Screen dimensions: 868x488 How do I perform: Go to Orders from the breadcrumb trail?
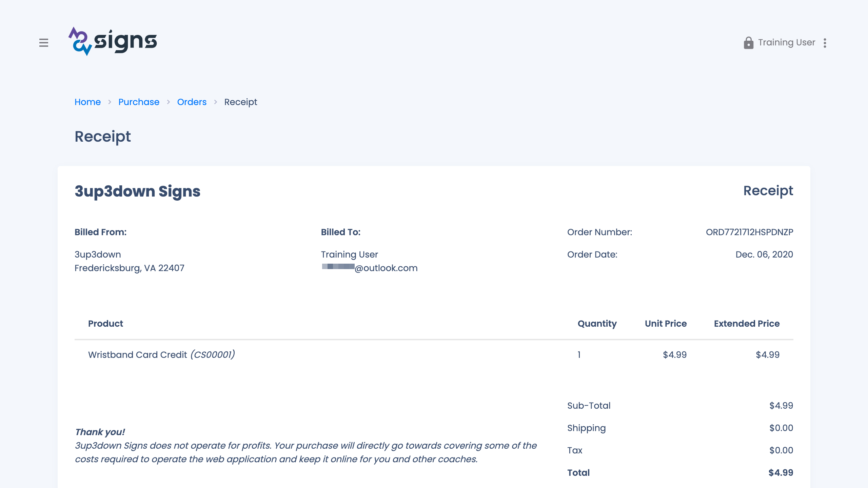[x=192, y=102]
